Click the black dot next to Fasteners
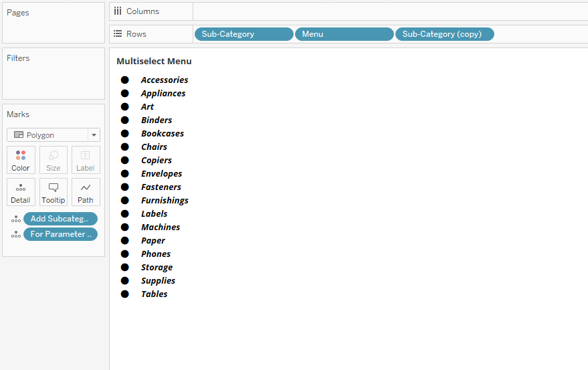The image size is (588, 370). [x=125, y=187]
